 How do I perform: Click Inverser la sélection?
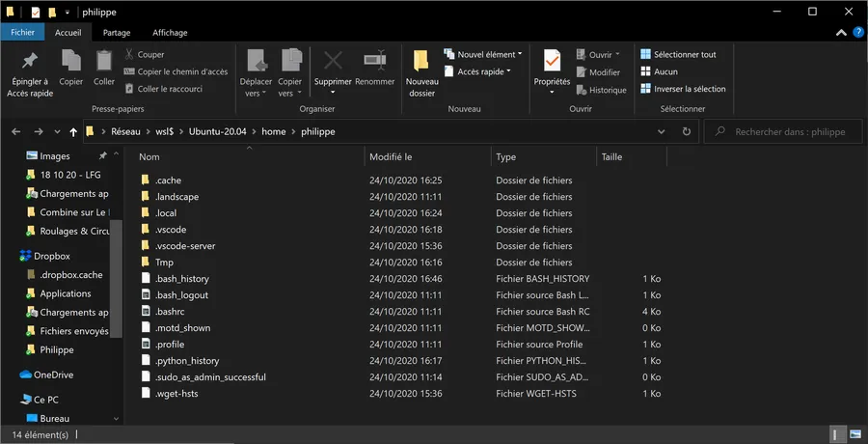click(683, 89)
